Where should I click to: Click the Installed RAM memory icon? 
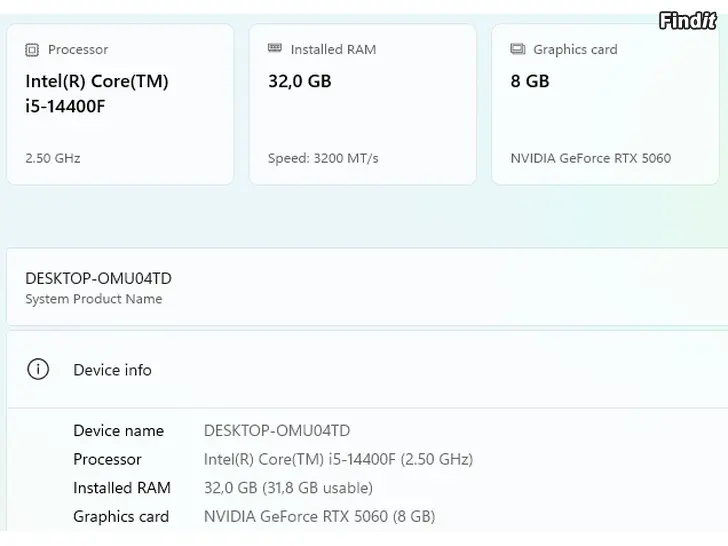point(275,48)
